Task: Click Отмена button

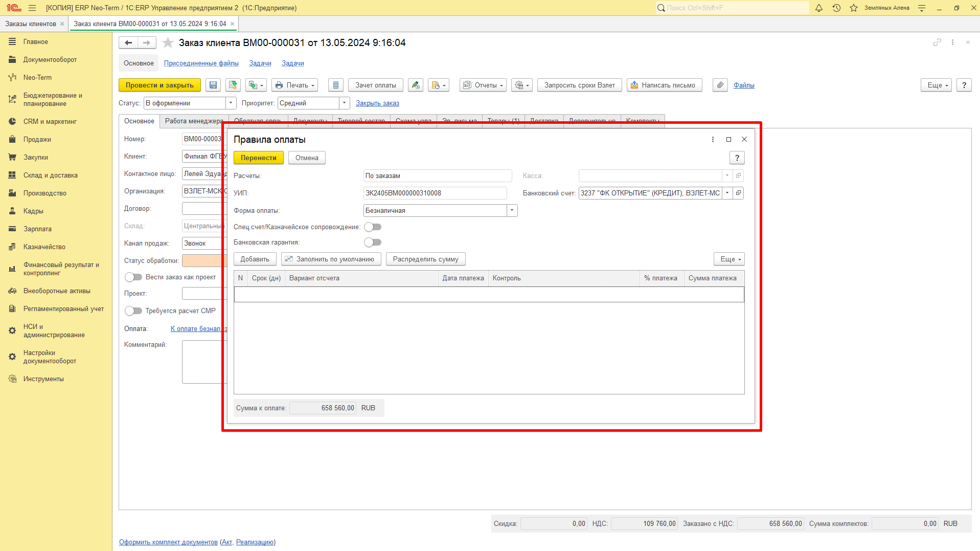Action: pos(307,158)
